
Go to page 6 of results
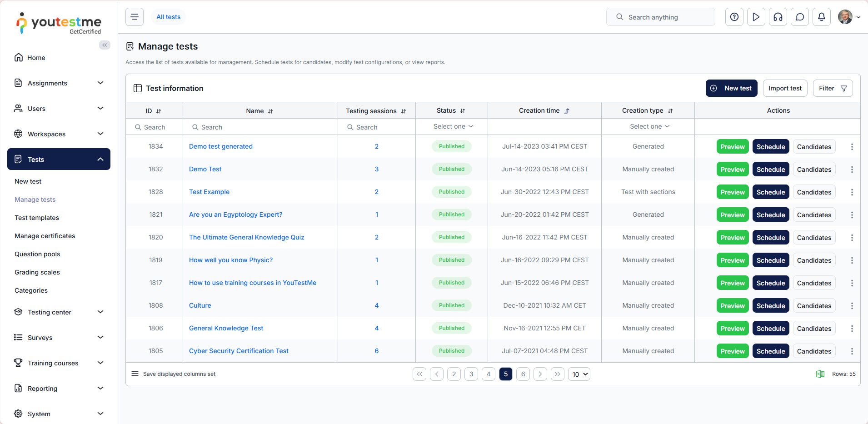(523, 374)
